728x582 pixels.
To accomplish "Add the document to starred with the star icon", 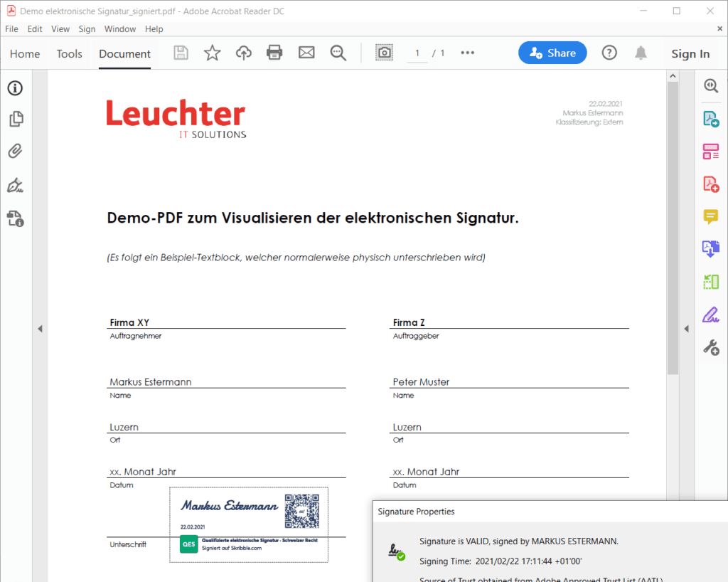I will (x=212, y=53).
